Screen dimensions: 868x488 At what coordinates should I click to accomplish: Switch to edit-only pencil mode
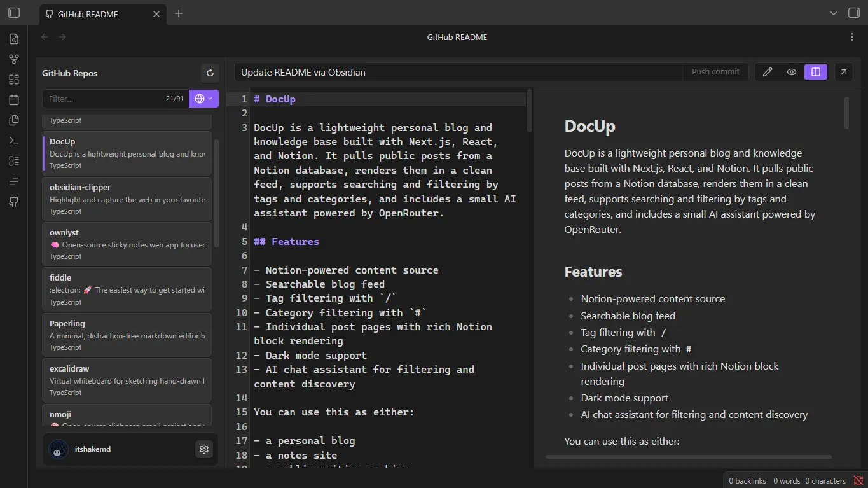click(x=768, y=72)
